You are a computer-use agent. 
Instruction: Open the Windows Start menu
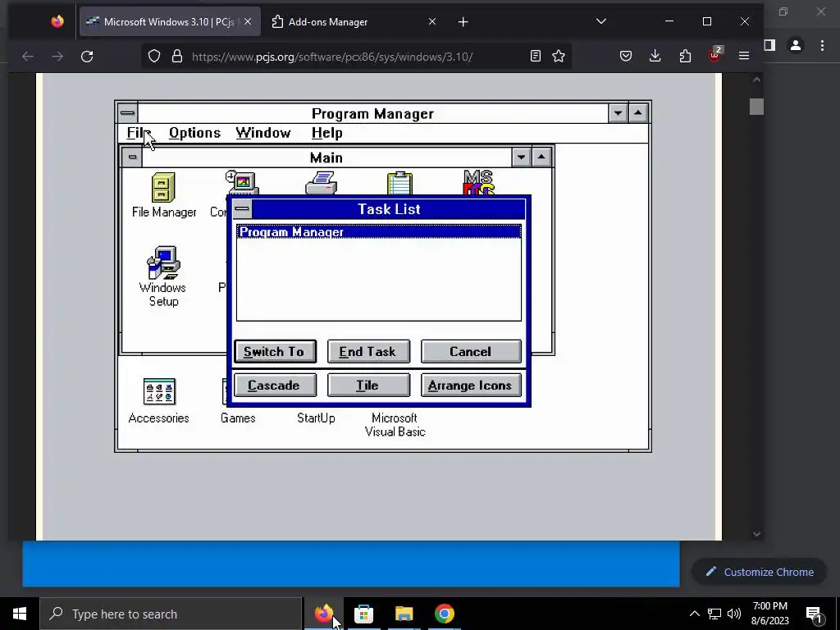20,614
